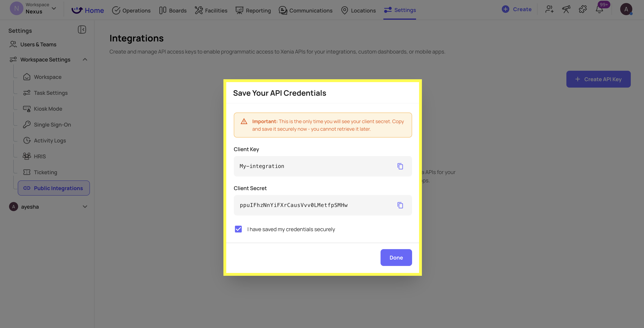Screen dimensions: 644x328
Task: Expand the ayesha user section
Action: 85,207
